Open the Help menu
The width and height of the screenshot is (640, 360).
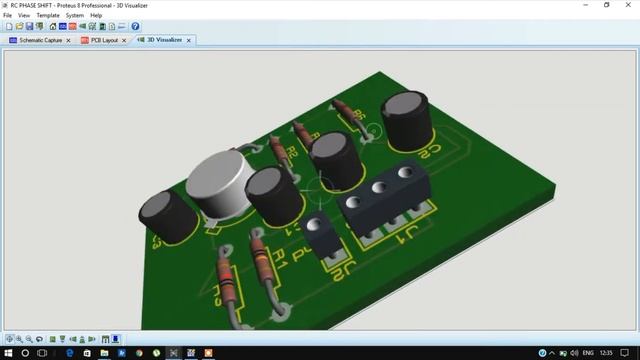pos(96,16)
